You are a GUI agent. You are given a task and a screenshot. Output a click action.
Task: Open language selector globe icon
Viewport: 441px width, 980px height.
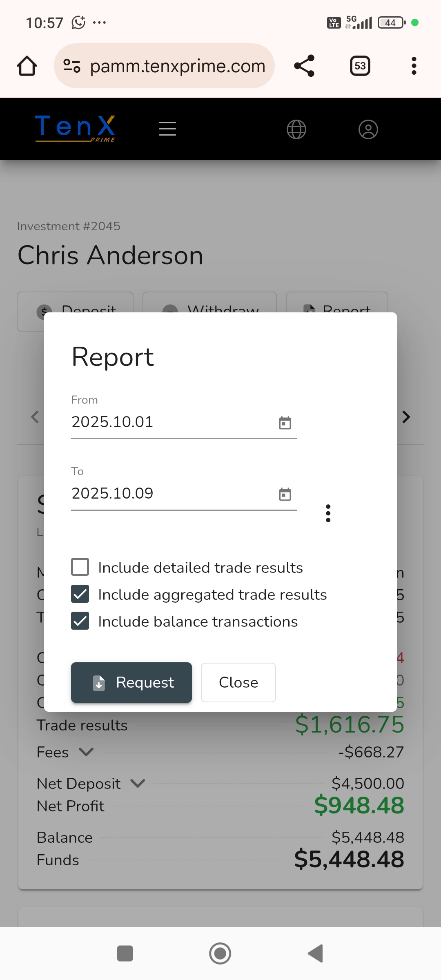pyautogui.click(x=296, y=129)
